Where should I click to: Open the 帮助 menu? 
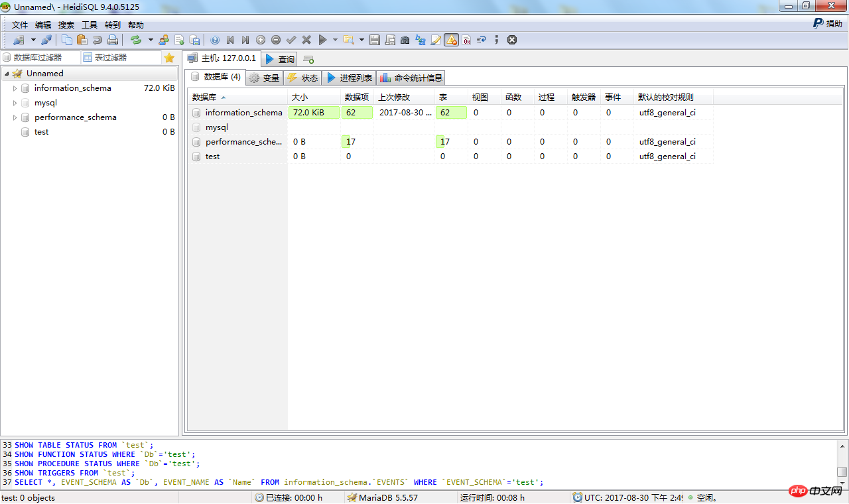[x=136, y=25]
